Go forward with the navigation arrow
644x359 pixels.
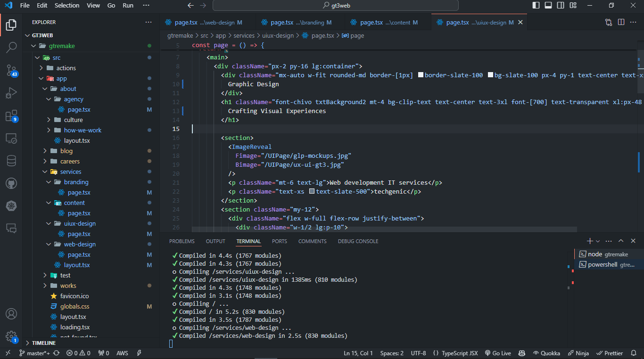tap(203, 6)
